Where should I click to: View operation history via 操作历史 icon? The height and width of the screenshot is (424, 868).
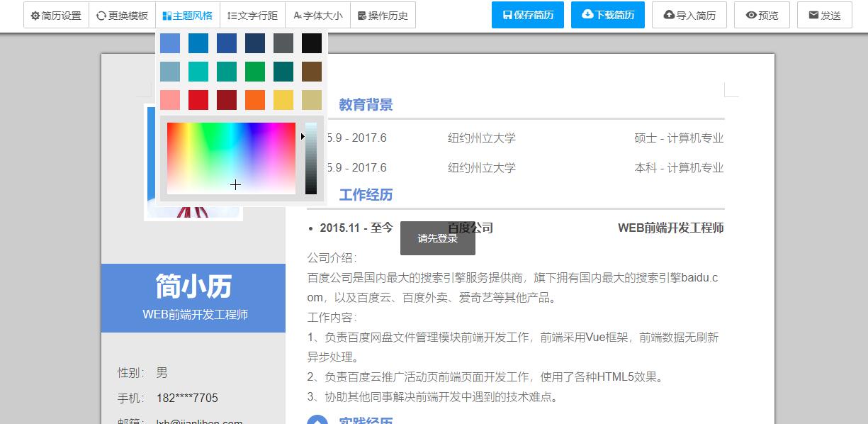coord(383,14)
